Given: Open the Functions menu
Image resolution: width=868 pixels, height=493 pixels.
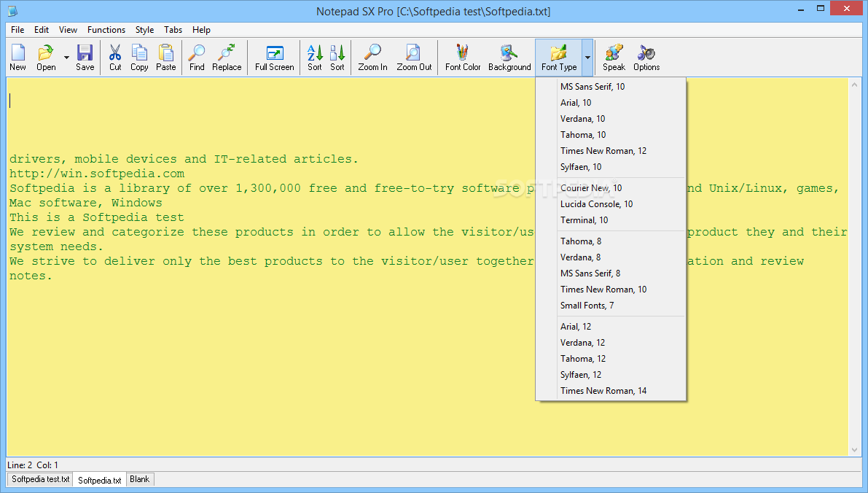Looking at the screenshot, I should coord(106,30).
